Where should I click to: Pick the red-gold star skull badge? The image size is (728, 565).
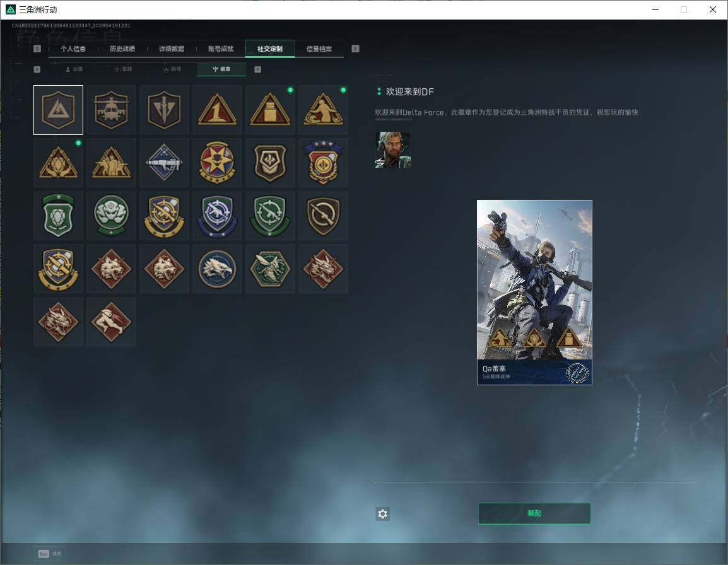(217, 163)
